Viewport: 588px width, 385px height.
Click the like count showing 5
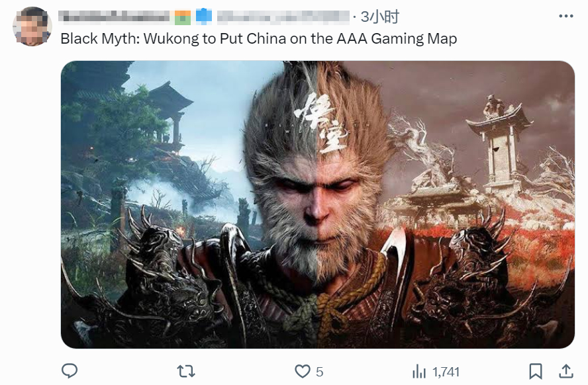pos(320,372)
